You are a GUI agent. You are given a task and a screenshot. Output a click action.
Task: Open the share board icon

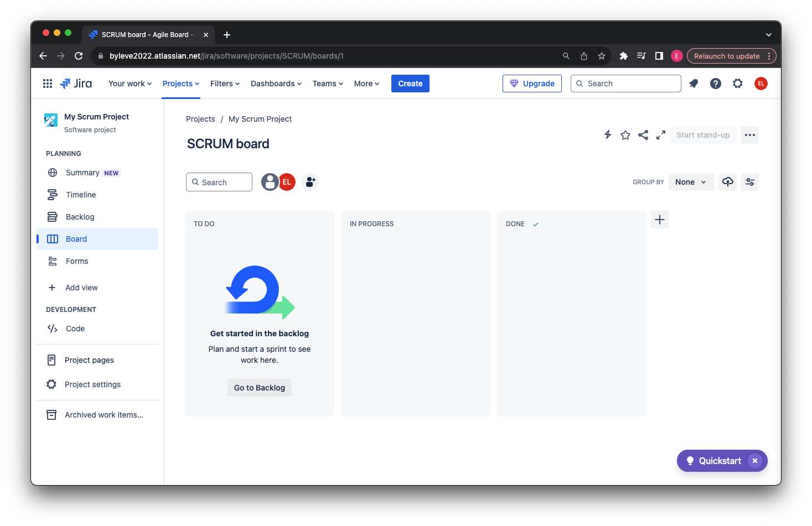pos(643,135)
